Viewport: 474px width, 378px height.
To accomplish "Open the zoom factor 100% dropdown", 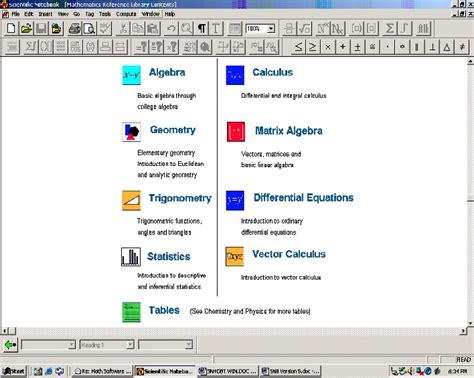I will (271, 29).
